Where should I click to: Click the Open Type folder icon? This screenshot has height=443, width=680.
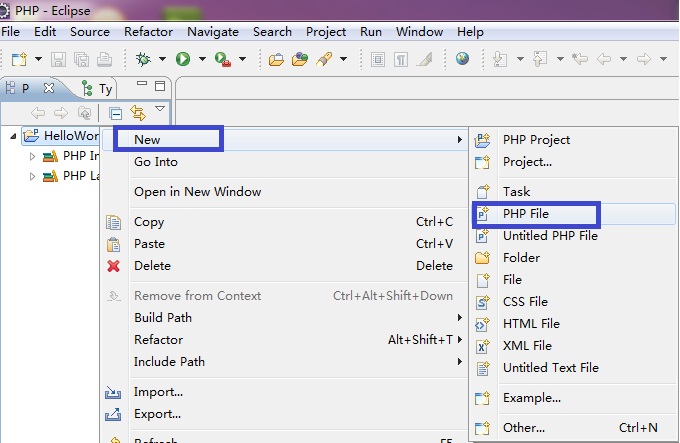(x=276, y=59)
